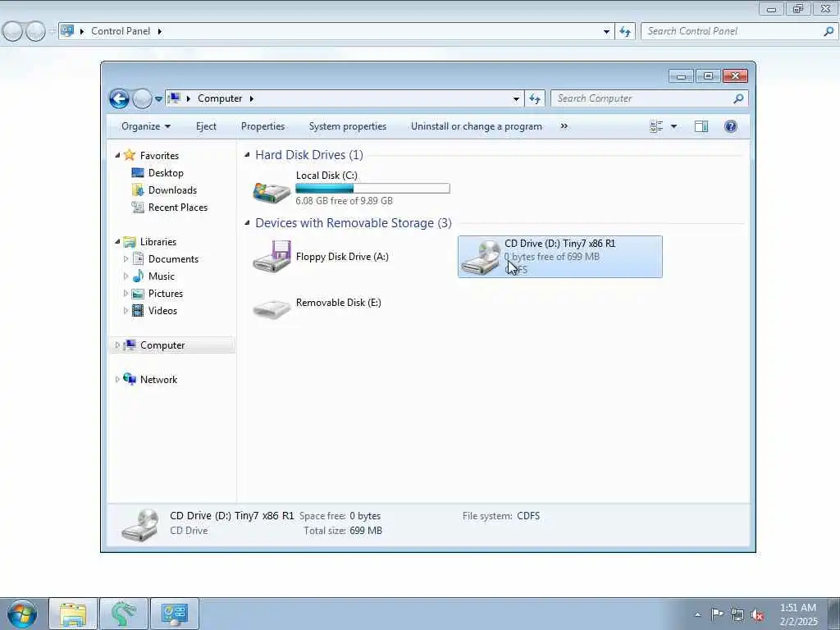Screen dimensions: 840x630
Task: Click the Local Disk (C:) usage bar
Action: (373, 188)
